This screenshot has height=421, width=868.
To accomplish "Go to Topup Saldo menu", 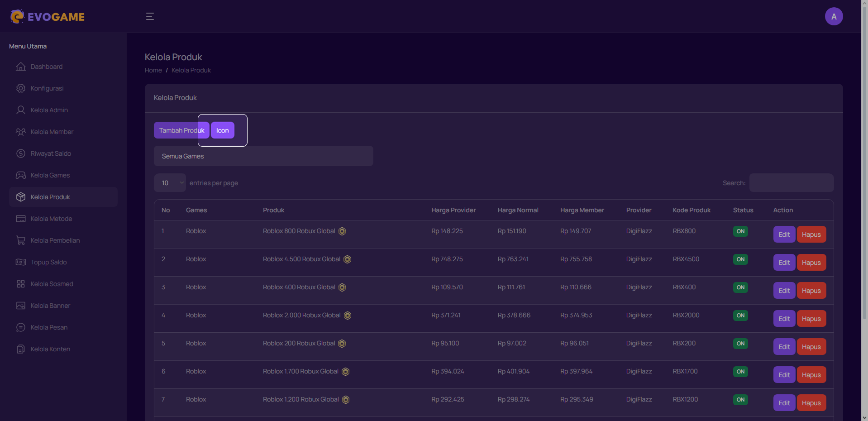I will tap(63, 262).
